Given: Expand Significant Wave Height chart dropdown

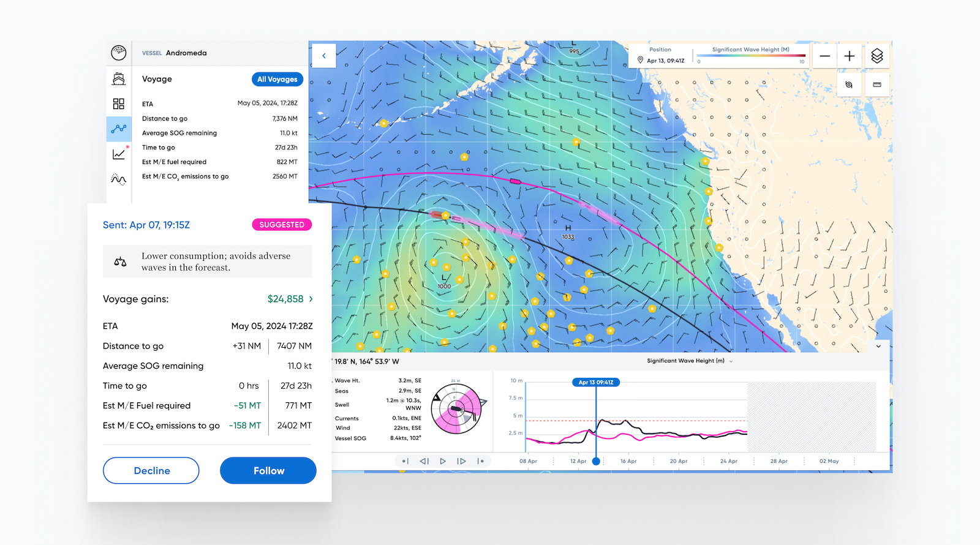Looking at the screenshot, I should click(731, 361).
